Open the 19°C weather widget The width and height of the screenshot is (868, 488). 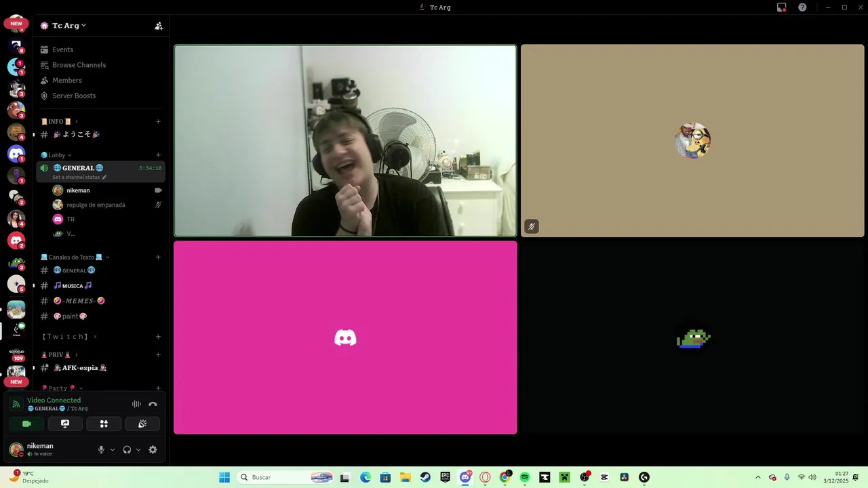tap(28, 477)
